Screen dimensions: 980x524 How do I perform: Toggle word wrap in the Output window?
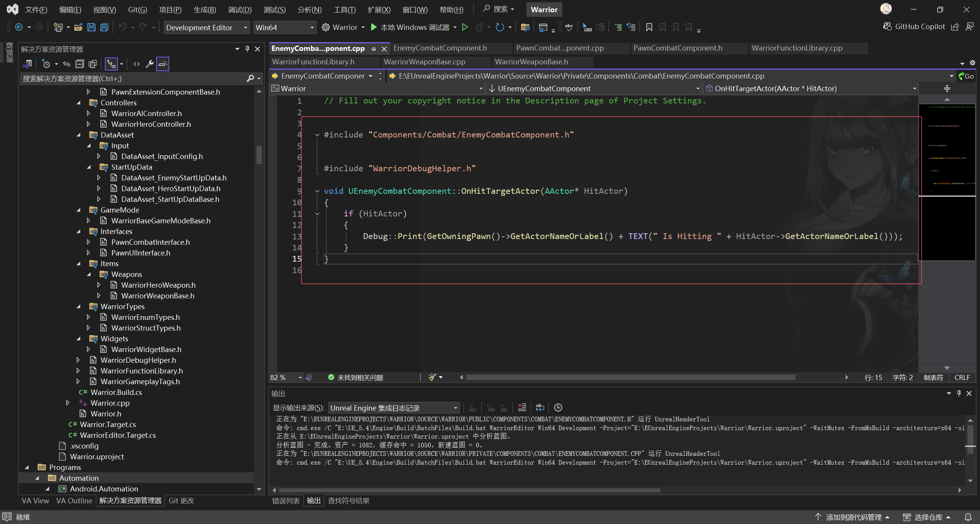click(540, 408)
